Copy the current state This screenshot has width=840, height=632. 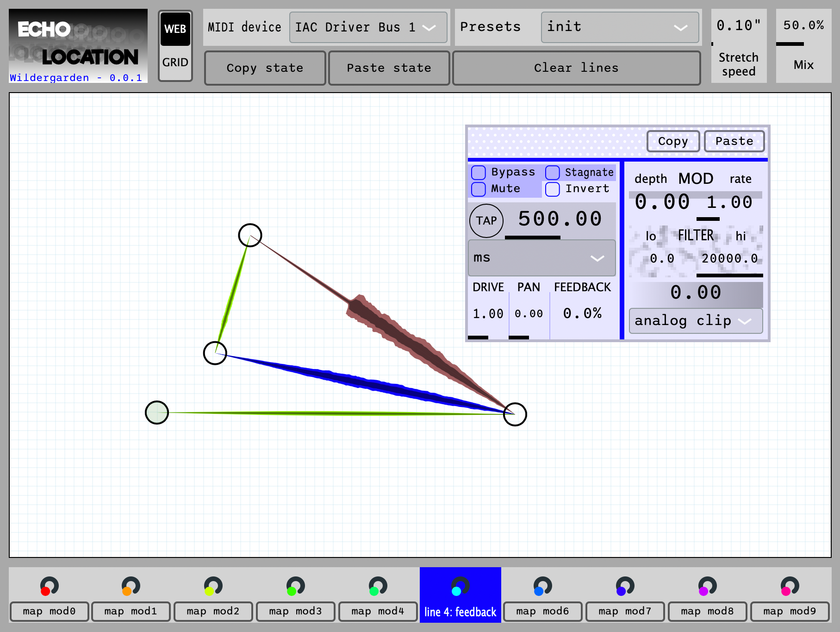click(x=264, y=68)
